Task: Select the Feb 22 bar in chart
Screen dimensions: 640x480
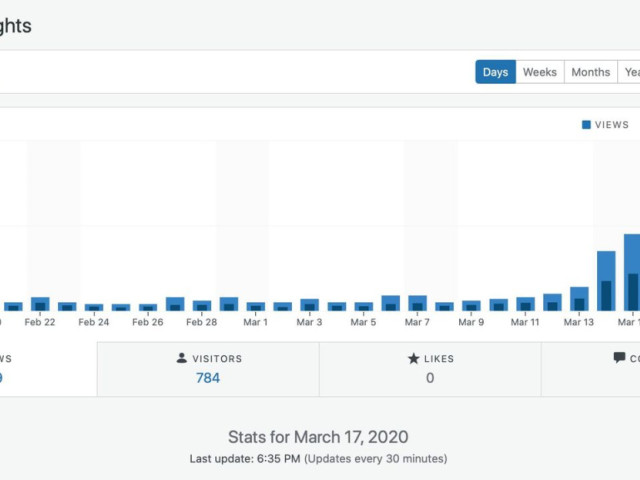Action: coord(40,305)
